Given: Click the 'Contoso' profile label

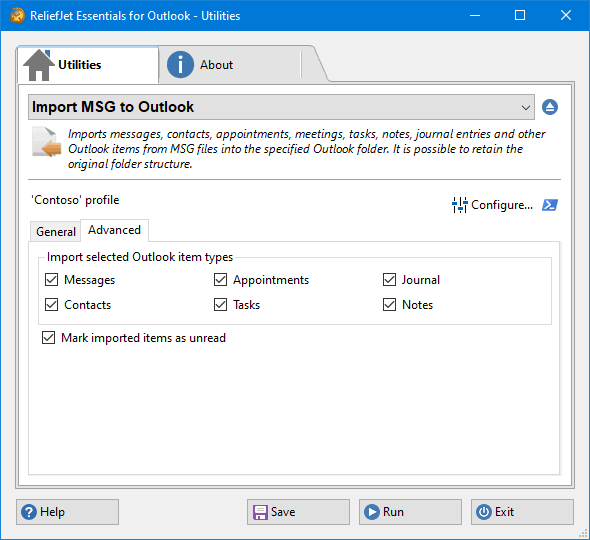Looking at the screenshot, I should (75, 200).
